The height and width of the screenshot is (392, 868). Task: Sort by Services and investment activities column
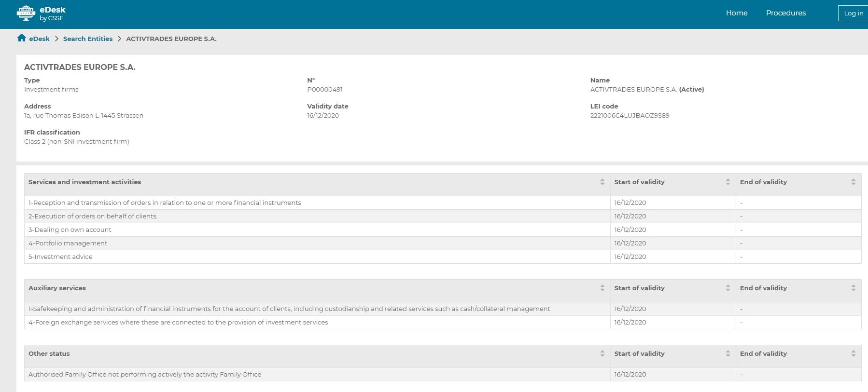[602, 182]
